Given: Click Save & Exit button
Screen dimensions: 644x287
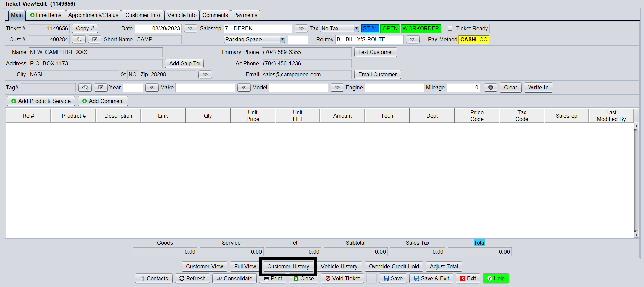Looking at the screenshot, I should pos(431,279).
